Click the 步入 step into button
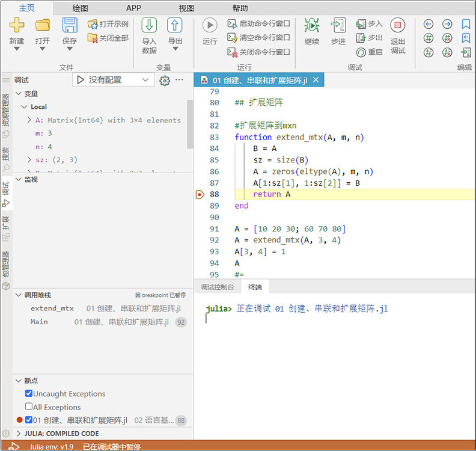 369,23
